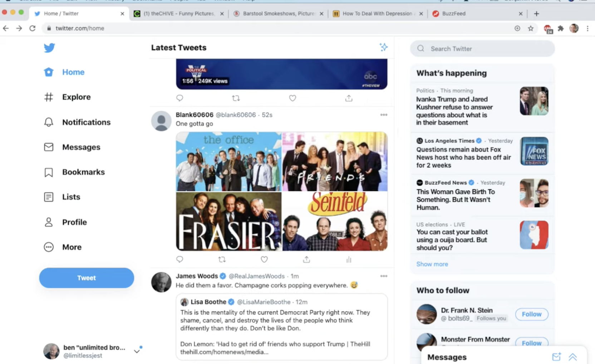This screenshot has width=595, height=364.
Task: Follow Dr. Frank N. Stein
Action: coord(532,314)
